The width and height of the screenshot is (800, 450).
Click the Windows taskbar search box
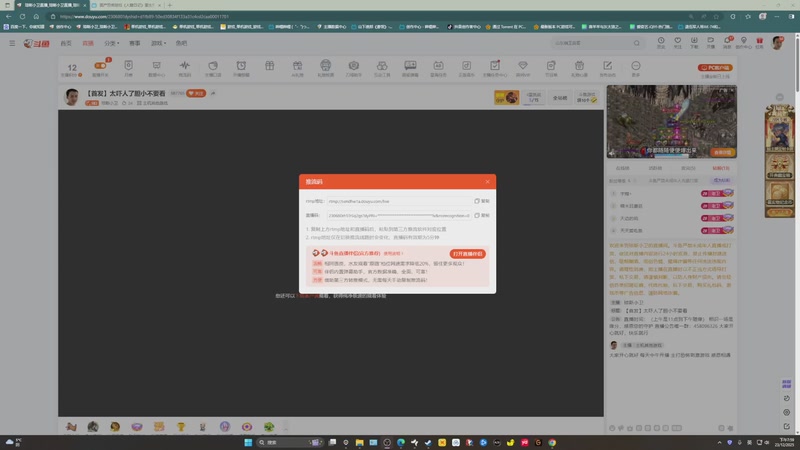[290, 442]
